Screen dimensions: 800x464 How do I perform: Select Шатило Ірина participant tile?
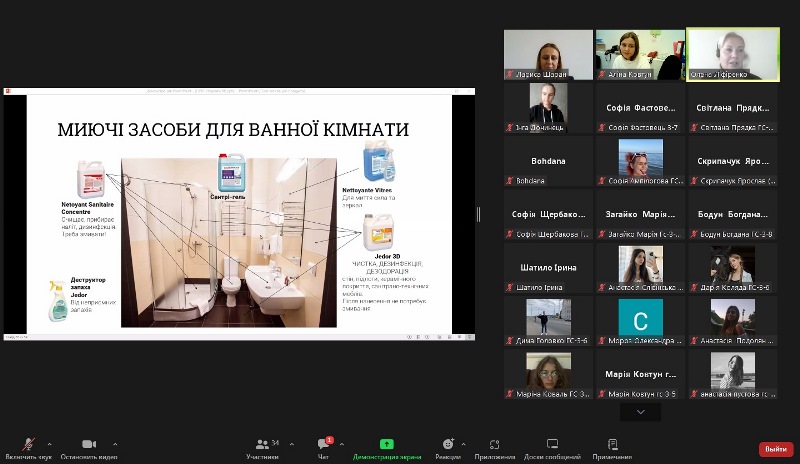pyautogui.click(x=548, y=267)
